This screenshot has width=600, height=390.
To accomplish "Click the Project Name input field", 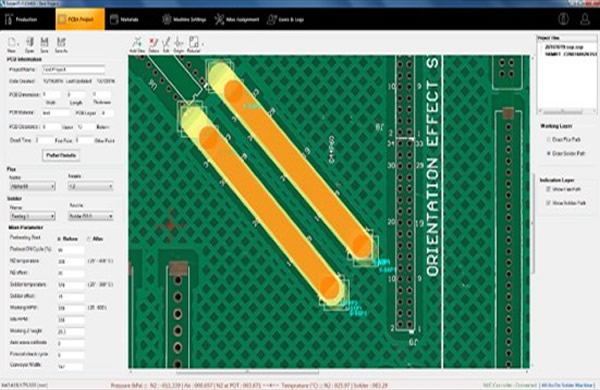I will (x=73, y=70).
